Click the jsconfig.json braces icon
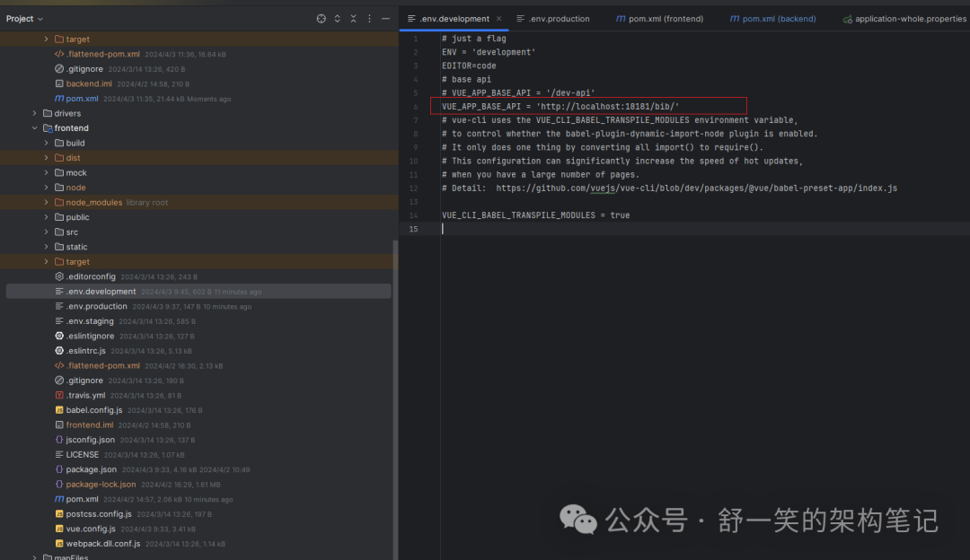 coord(59,440)
